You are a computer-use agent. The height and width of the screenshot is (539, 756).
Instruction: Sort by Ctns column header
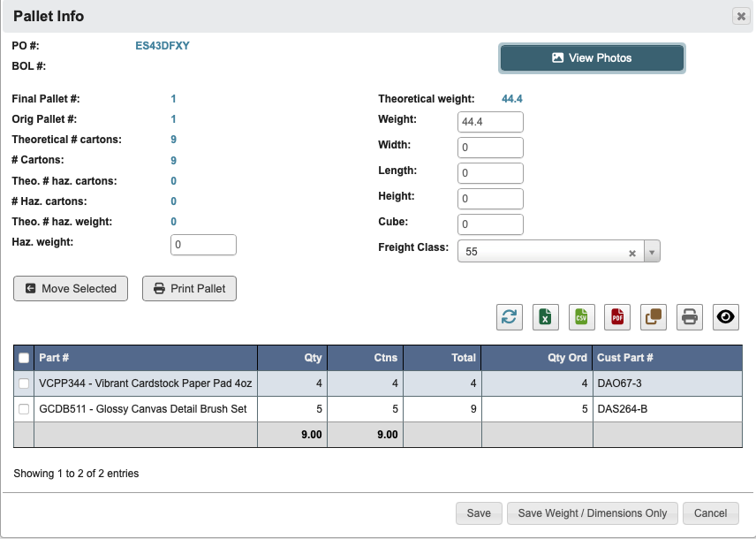365,358
